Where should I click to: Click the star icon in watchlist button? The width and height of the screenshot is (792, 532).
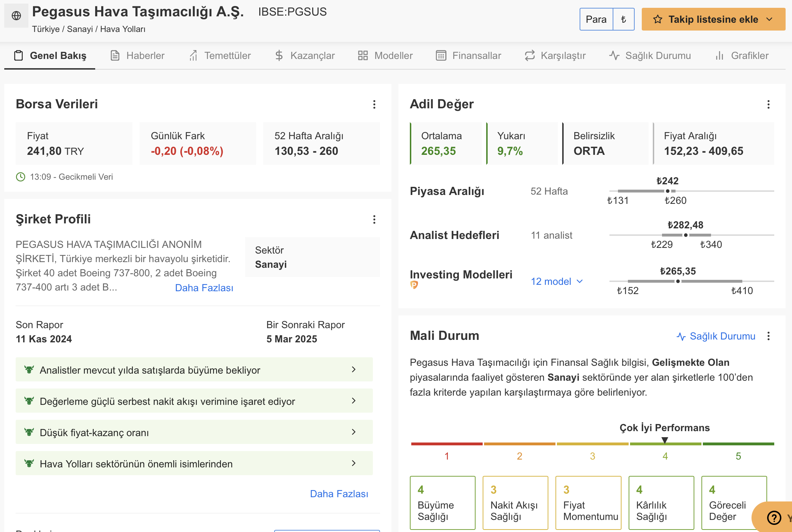657,19
